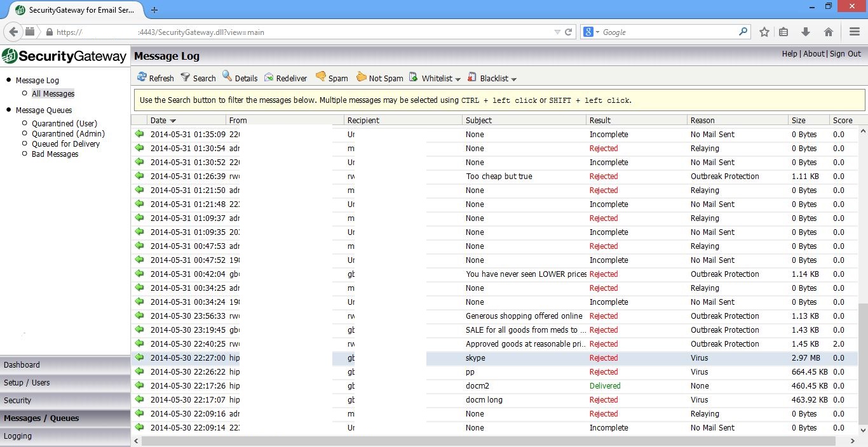Expand the Whitelist dropdown

pyautogui.click(x=458, y=79)
